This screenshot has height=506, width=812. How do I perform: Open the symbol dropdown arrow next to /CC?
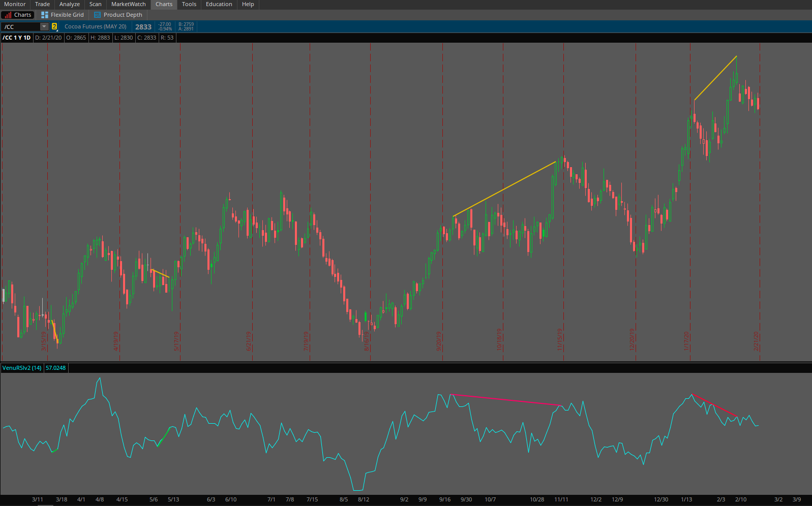click(x=44, y=26)
